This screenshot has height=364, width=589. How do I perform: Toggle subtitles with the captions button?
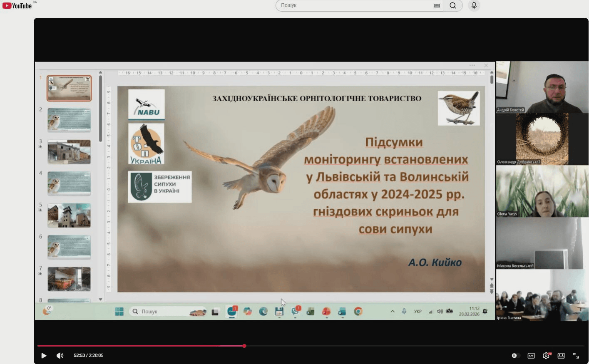(531, 356)
